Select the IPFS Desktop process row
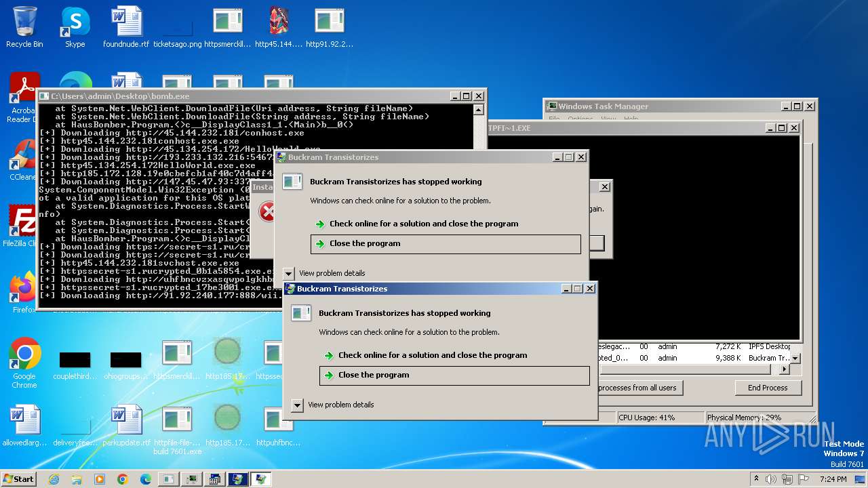This screenshot has width=868, height=488. pos(693,346)
